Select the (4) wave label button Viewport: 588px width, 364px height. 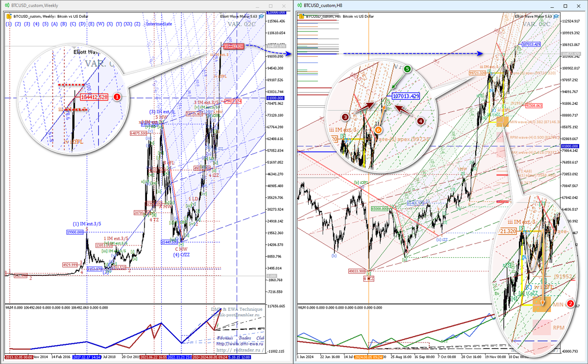coord(36,24)
